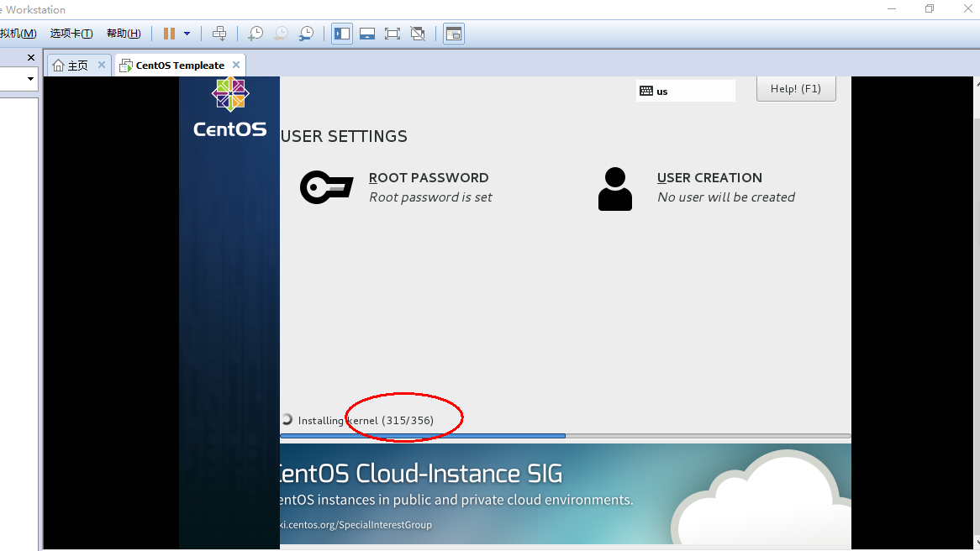980x551 pixels.
Task: Click the root password key icon
Action: tap(326, 186)
